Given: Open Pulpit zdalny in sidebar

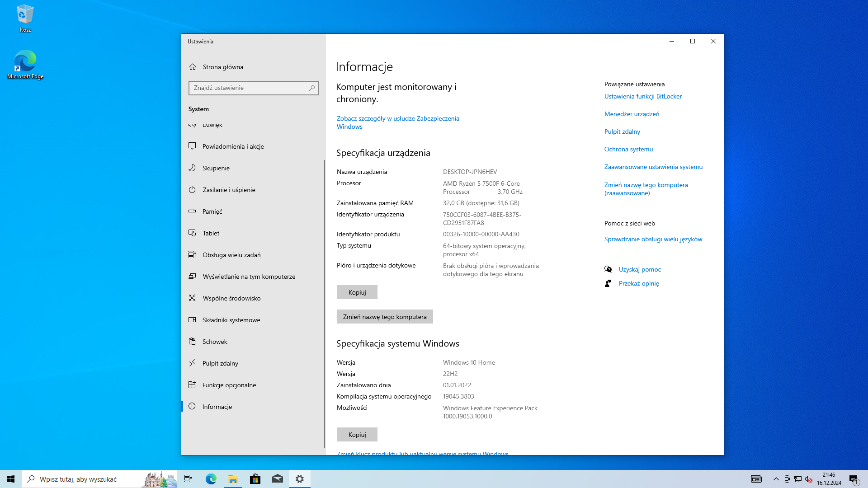Looking at the screenshot, I should click(x=253, y=363).
